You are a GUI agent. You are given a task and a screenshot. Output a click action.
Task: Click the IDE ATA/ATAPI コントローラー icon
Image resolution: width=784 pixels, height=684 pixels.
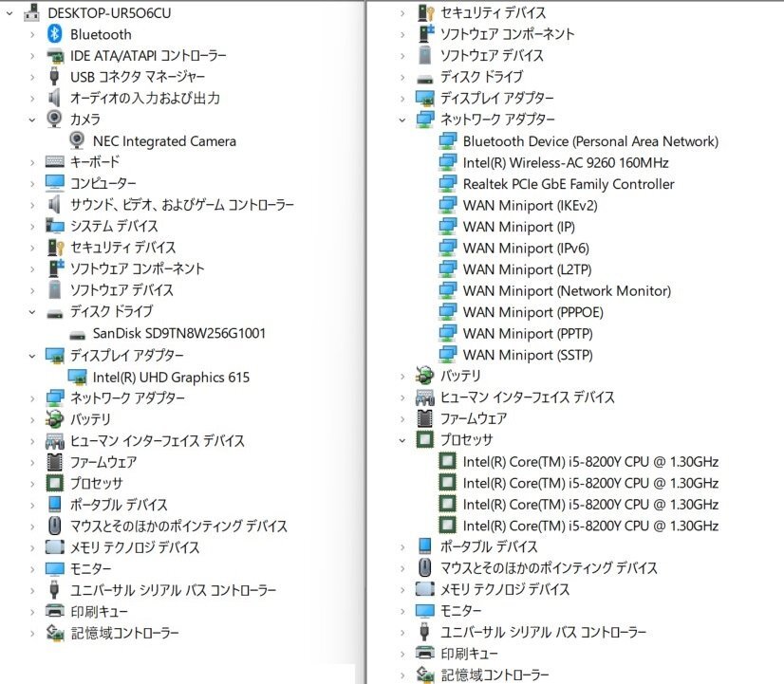[54, 56]
